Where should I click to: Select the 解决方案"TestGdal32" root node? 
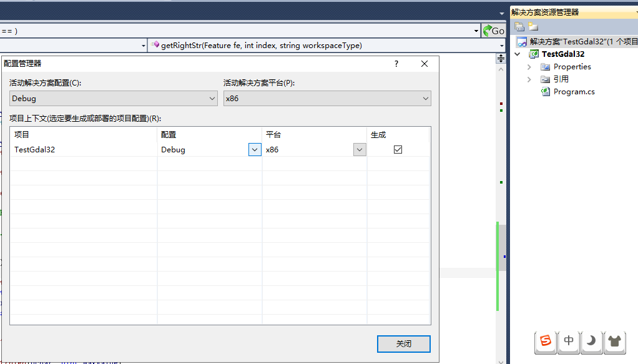[x=584, y=42]
